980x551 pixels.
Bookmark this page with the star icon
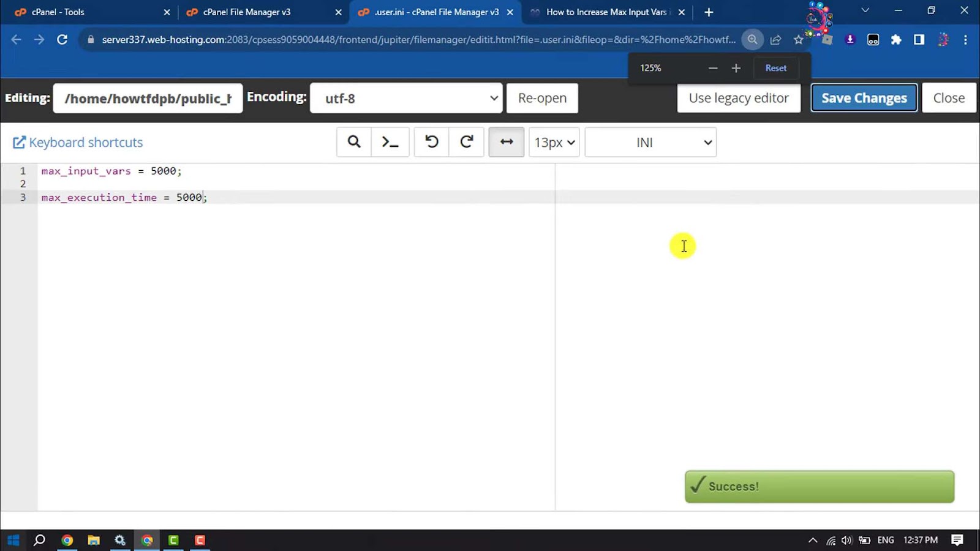coord(798,40)
